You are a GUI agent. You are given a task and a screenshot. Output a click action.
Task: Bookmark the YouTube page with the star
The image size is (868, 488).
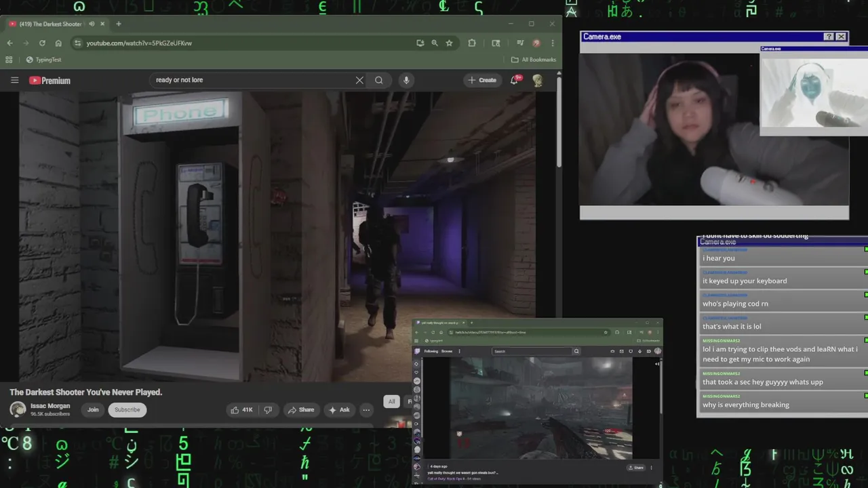click(449, 43)
